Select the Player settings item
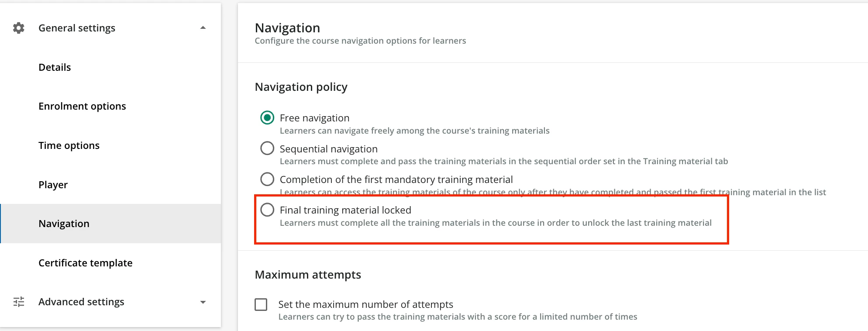Image resolution: width=868 pixels, height=331 pixels. point(53,185)
